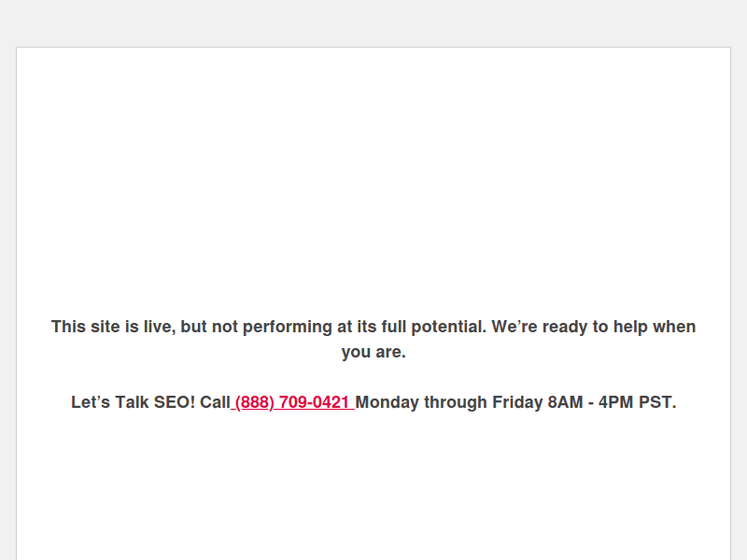Click the gray page background above the panel

(x=373, y=23)
